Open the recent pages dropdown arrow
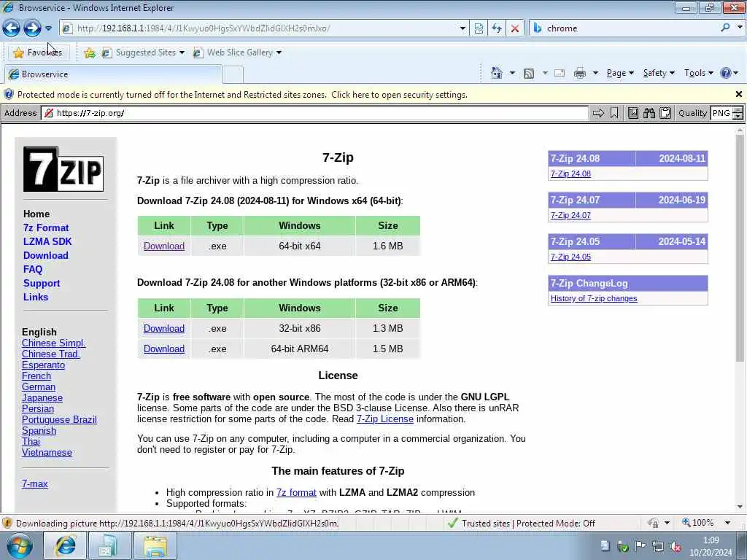Screen dimensions: 747x560 pyautogui.click(x=49, y=28)
